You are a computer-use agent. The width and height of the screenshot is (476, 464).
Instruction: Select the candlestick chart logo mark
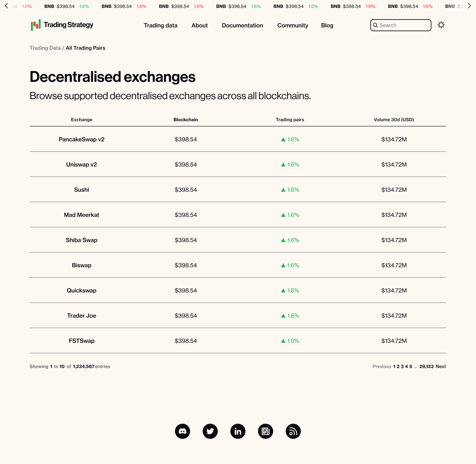point(35,25)
